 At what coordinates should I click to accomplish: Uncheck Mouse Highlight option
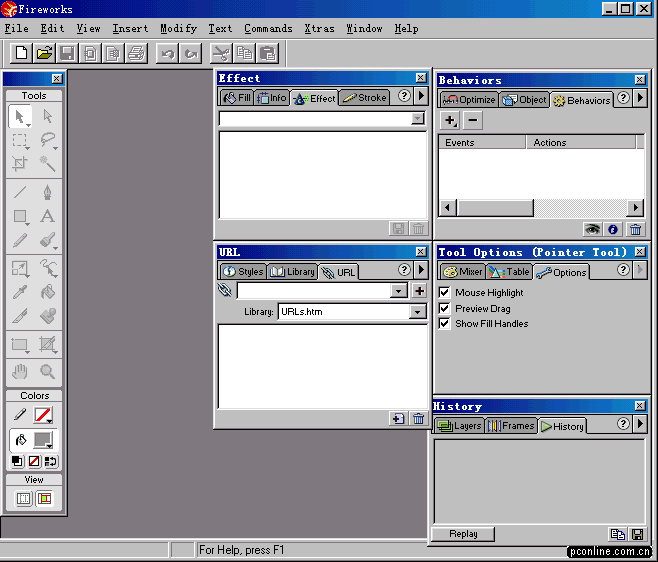pos(445,293)
